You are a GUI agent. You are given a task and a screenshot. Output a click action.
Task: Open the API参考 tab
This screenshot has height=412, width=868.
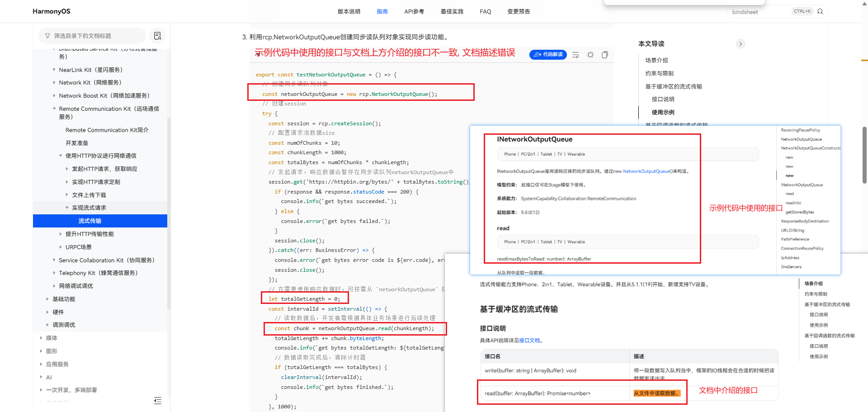coord(414,11)
